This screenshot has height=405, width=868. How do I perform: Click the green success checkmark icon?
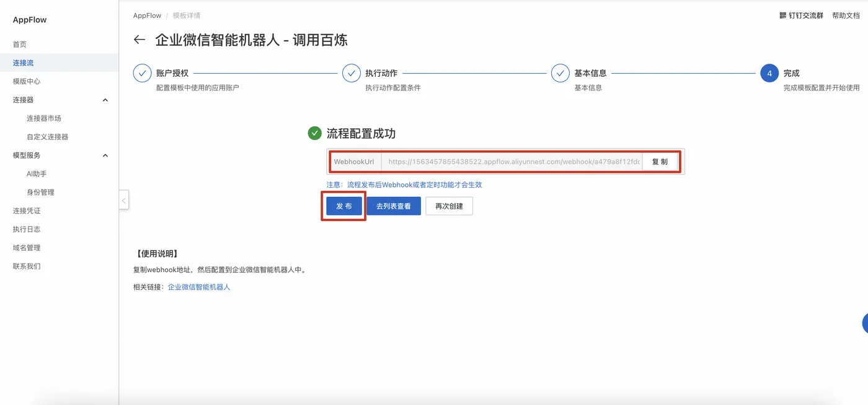click(315, 133)
